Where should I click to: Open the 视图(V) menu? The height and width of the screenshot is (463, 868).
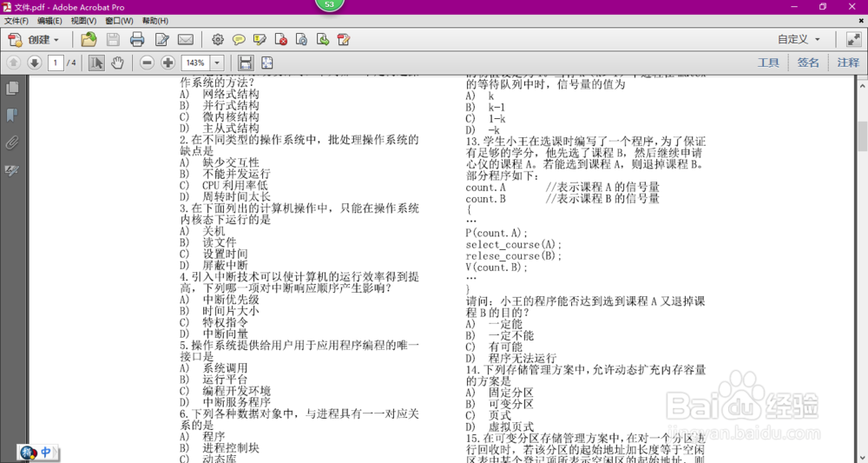coord(83,21)
